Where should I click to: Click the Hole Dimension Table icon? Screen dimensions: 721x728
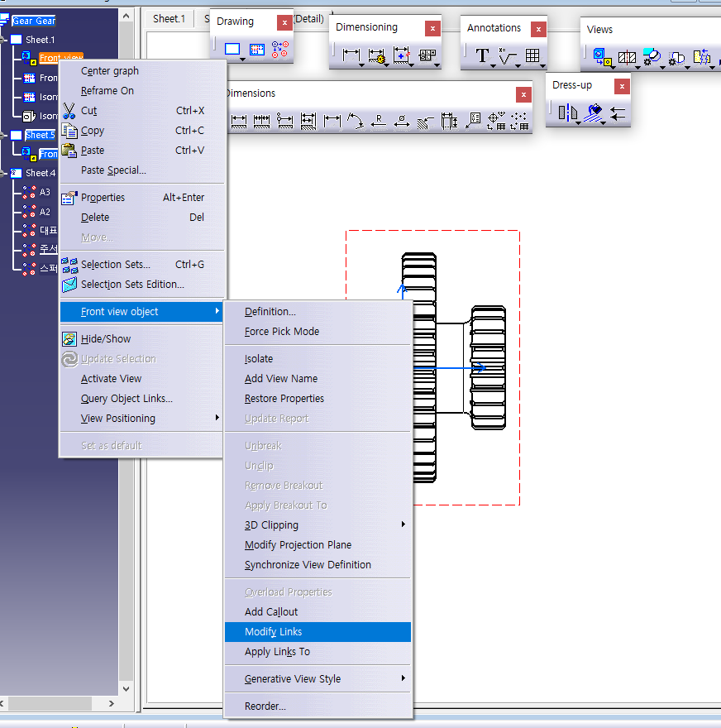pos(496,121)
